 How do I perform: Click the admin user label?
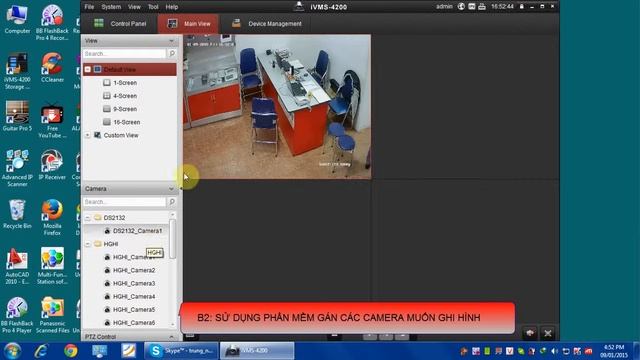(x=444, y=7)
